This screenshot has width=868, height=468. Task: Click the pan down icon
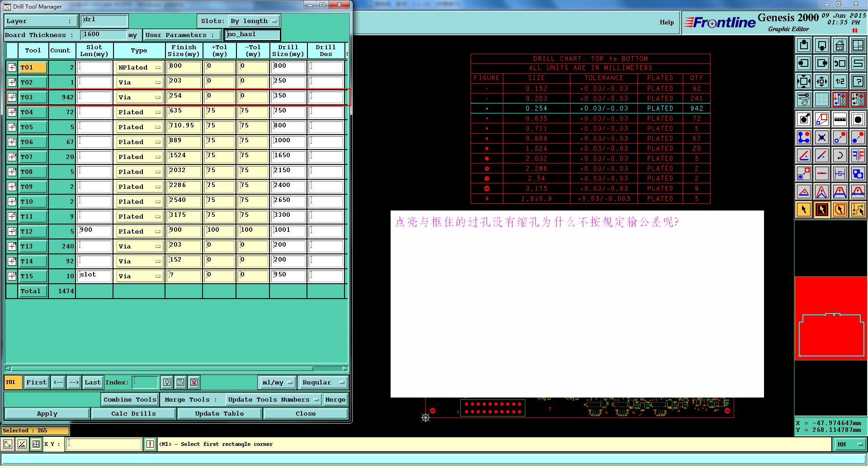[822, 45]
